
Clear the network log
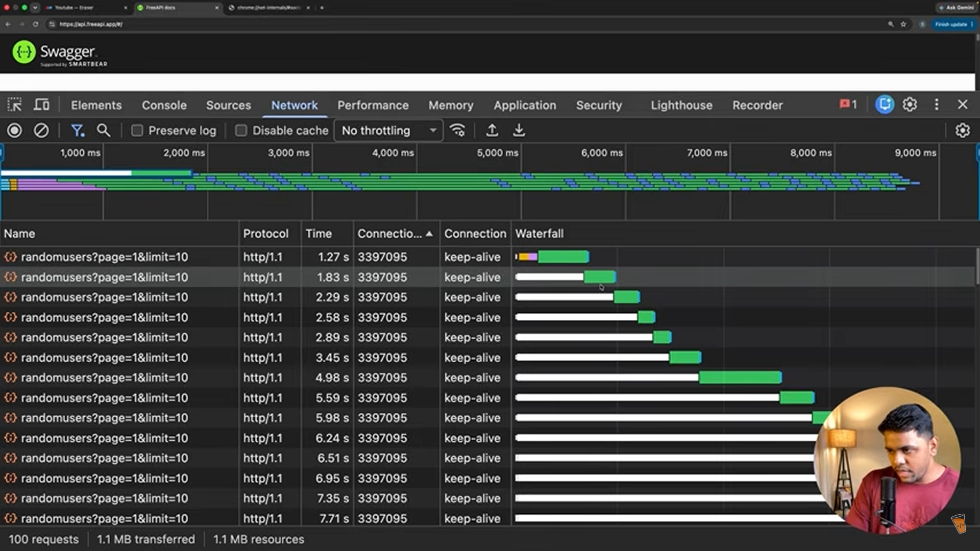[41, 131]
